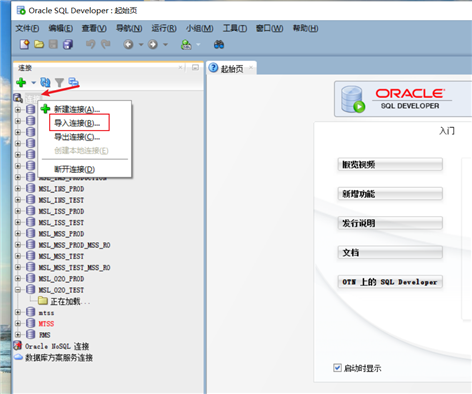
Task: Click the funnel filter icon
Action: click(59, 82)
